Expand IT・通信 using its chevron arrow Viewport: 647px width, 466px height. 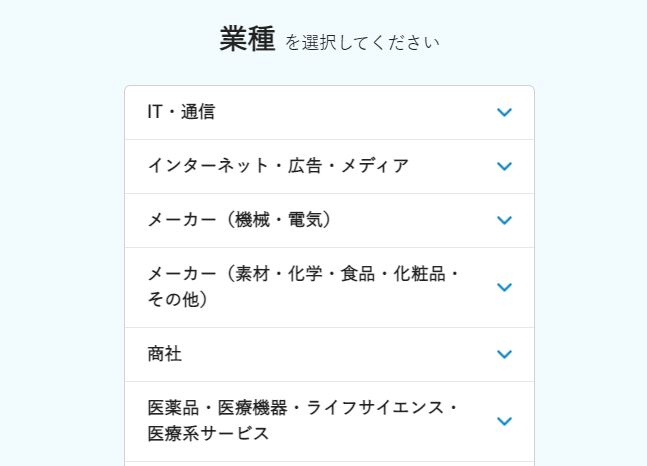pos(504,112)
